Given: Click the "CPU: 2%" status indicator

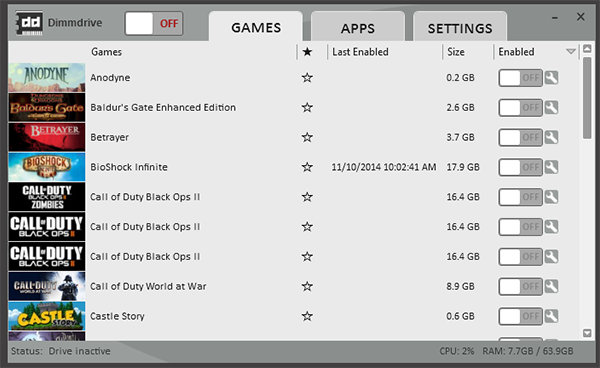Looking at the screenshot, I should 457,351.
